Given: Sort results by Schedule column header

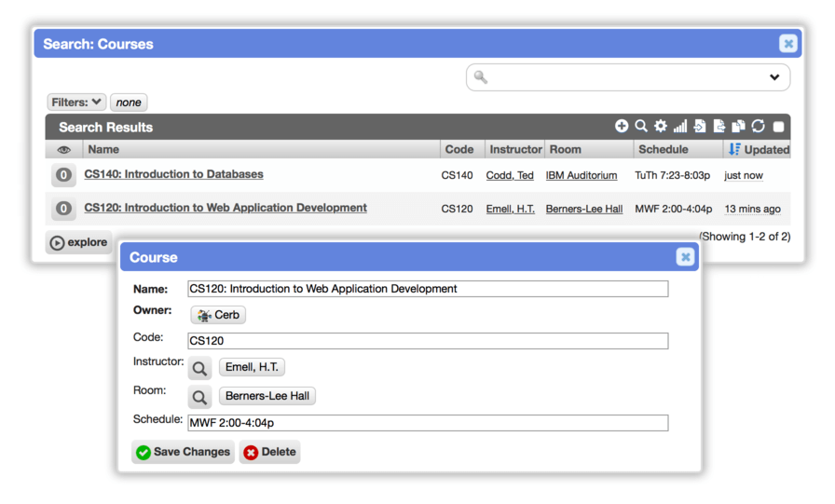Looking at the screenshot, I should (663, 150).
